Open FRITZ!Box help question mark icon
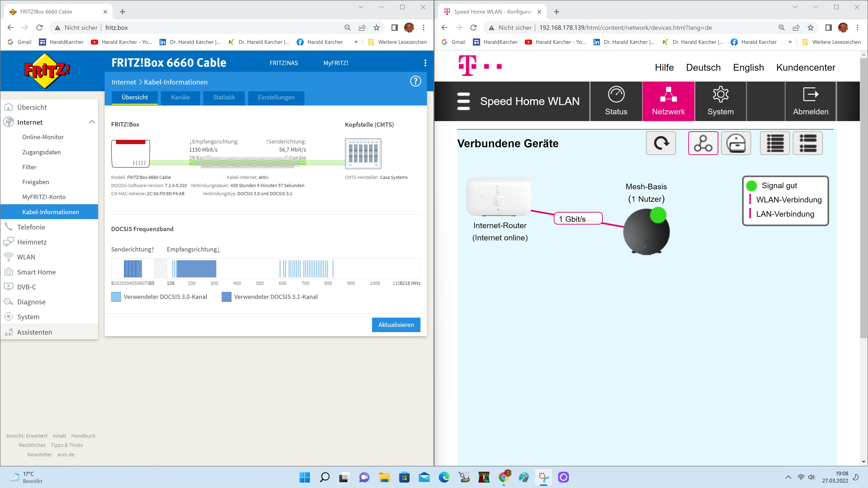 pos(415,81)
